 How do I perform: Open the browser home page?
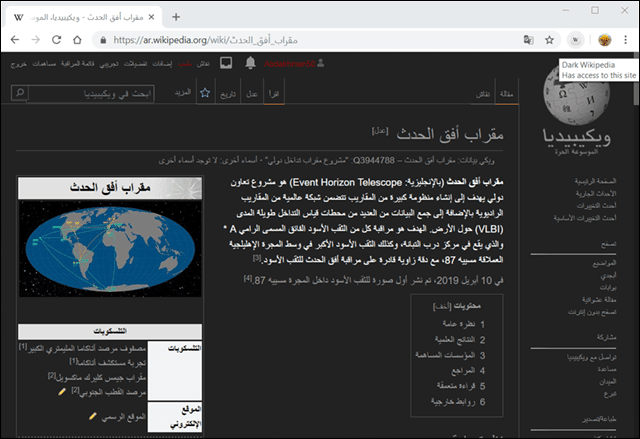coord(77,40)
